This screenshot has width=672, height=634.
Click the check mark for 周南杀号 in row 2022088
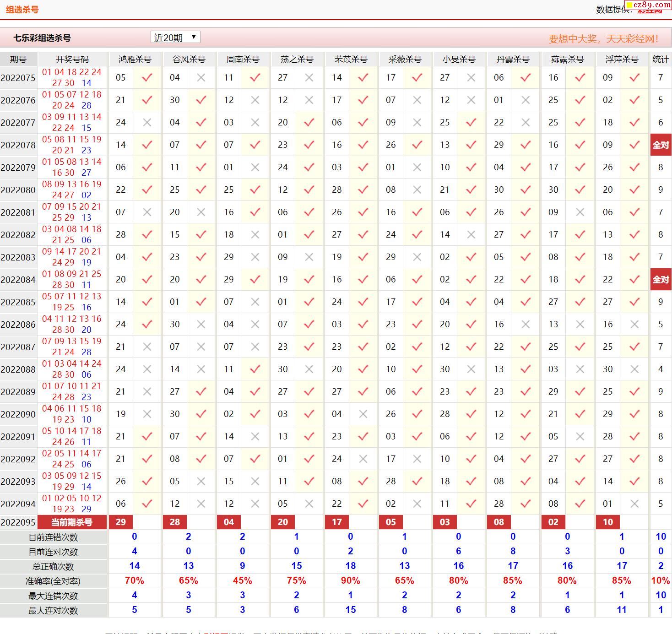pos(255,369)
